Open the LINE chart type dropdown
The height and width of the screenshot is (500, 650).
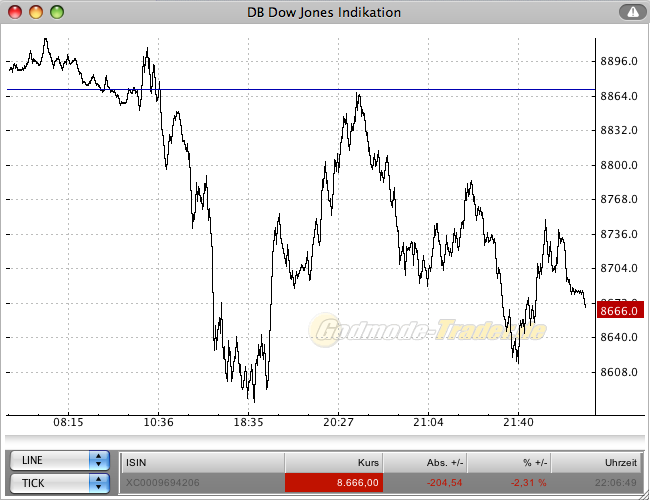pos(59,460)
